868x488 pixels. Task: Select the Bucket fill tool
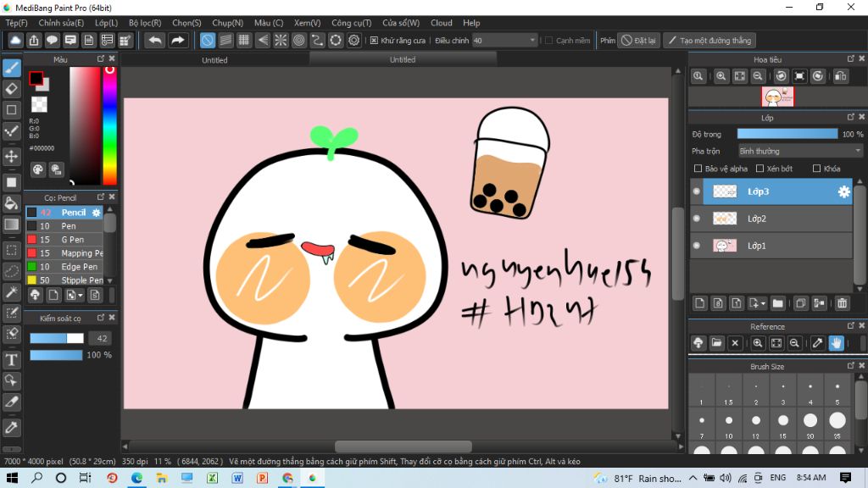[12, 203]
